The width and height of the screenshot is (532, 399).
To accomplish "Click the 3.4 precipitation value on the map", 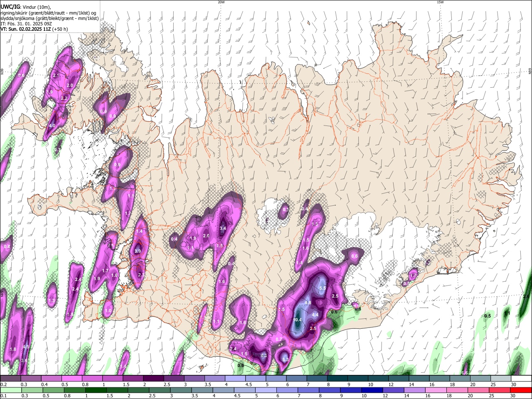I will coord(223,228).
